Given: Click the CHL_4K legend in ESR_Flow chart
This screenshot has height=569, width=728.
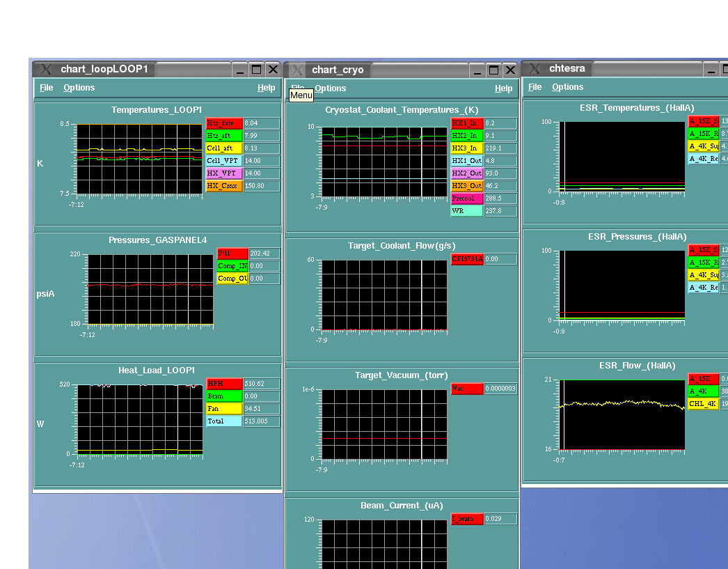Looking at the screenshot, I should pyautogui.click(x=704, y=404).
